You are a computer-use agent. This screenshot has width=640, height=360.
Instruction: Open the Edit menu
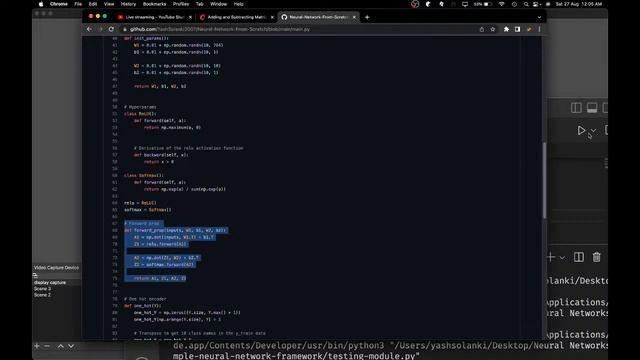[93, 4]
